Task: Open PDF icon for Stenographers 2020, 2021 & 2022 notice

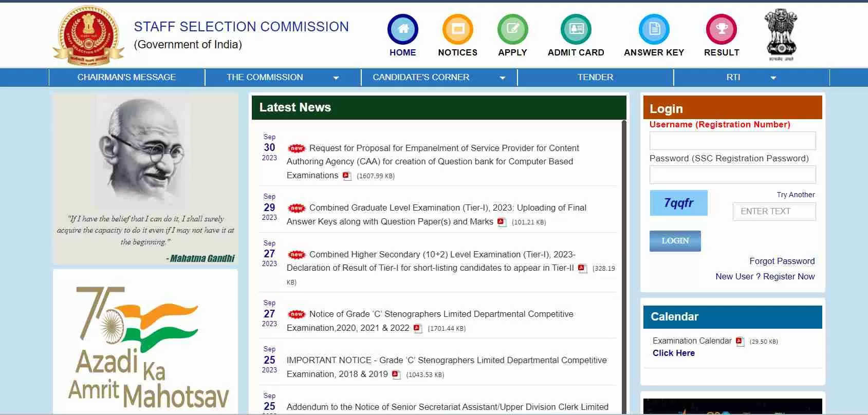Action: [418, 328]
